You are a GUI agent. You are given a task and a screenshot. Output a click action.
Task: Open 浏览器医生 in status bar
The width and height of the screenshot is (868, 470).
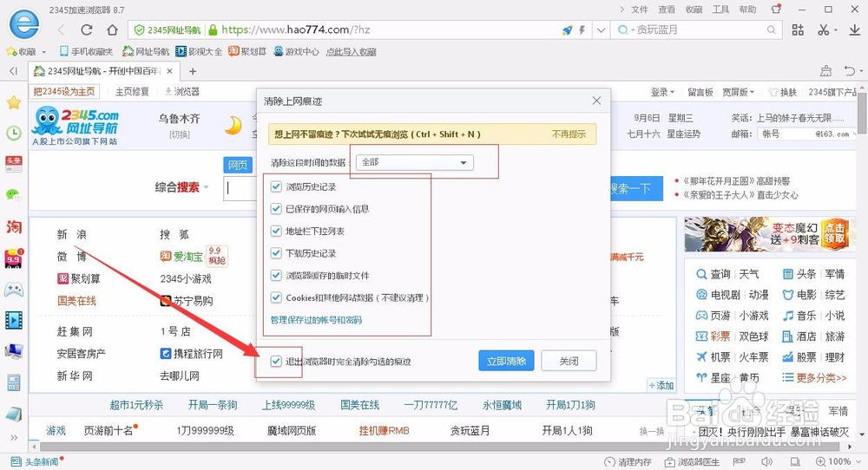point(693,461)
